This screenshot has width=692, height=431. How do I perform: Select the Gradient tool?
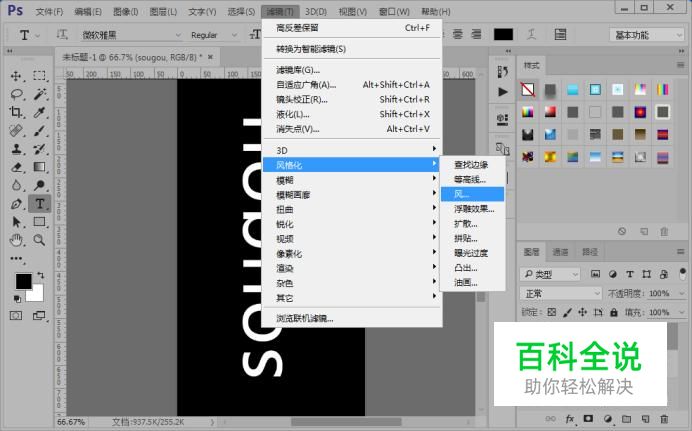pyautogui.click(x=40, y=167)
